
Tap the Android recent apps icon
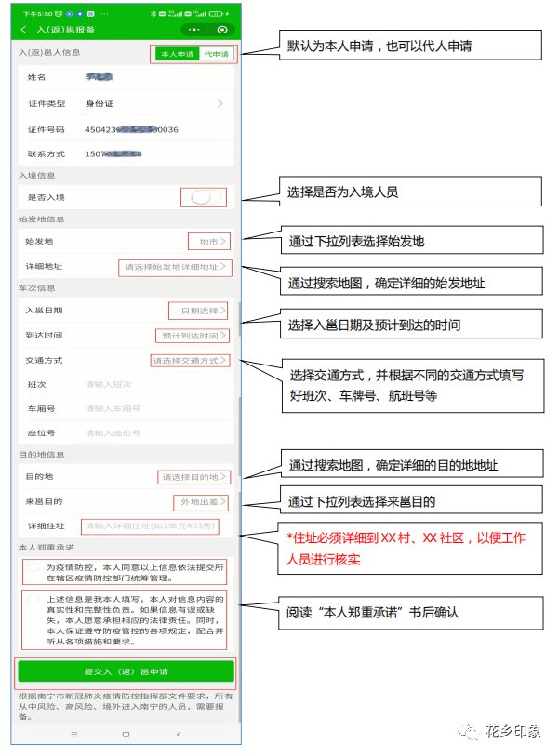pos(74,735)
